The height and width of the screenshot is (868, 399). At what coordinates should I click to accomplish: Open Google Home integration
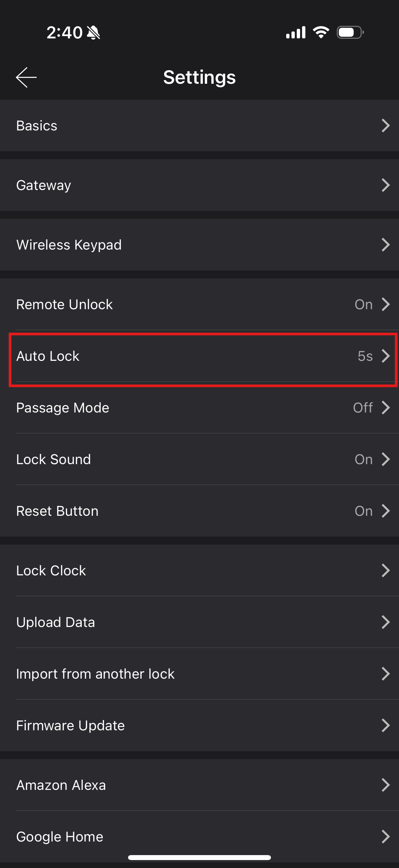[x=199, y=836]
